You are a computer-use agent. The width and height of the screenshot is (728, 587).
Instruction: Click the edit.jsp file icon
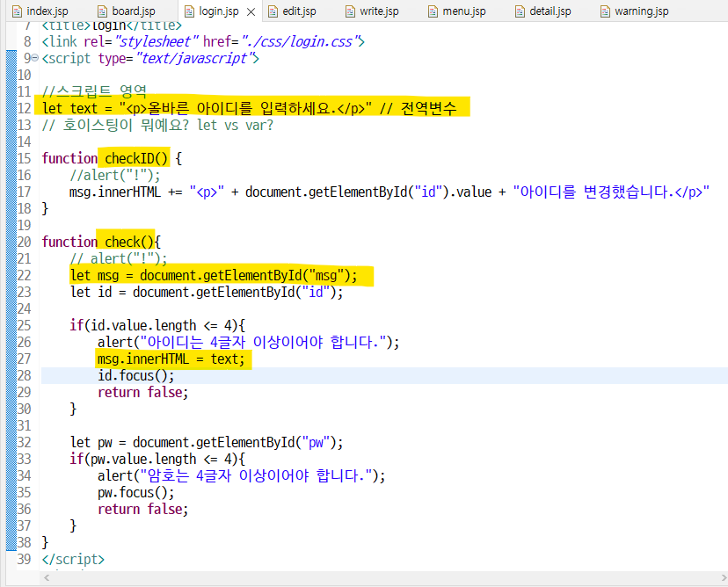(x=273, y=11)
